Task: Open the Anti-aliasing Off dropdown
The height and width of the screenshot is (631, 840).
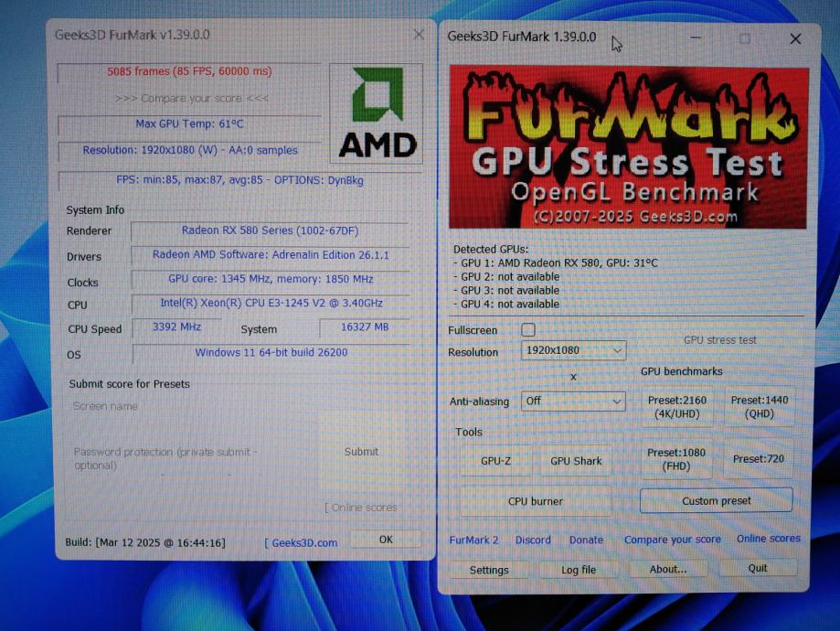Action: pyautogui.click(x=573, y=401)
